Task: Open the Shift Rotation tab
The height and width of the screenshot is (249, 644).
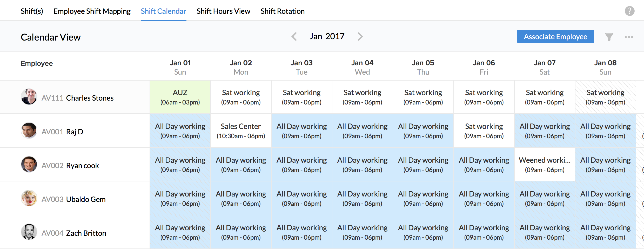Action: [x=283, y=11]
